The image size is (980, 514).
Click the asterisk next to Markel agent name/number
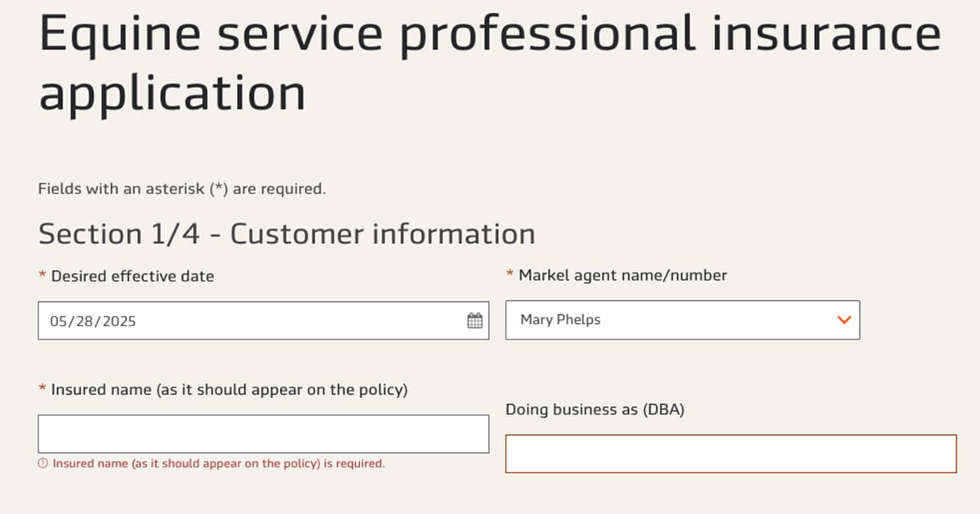click(510, 275)
